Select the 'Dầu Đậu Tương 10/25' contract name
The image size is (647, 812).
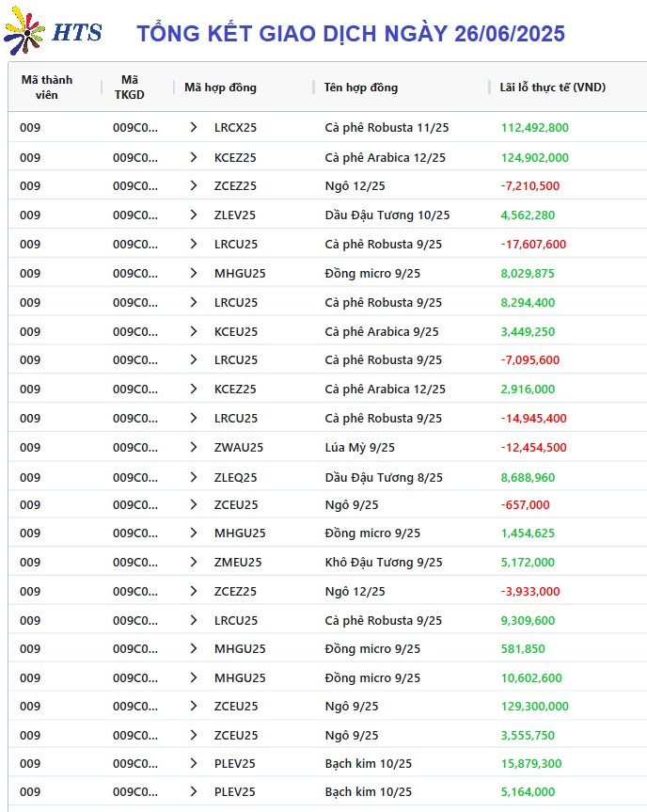pos(387,215)
